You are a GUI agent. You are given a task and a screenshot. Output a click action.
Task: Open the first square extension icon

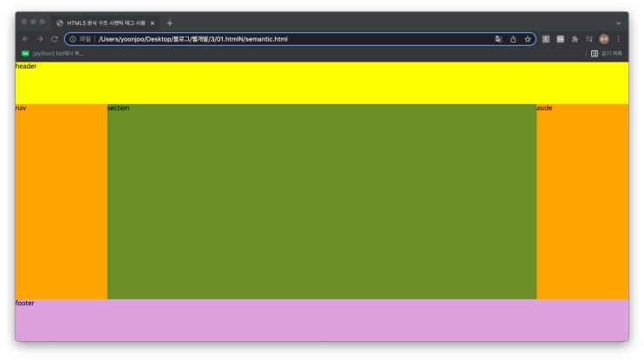coord(546,39)
